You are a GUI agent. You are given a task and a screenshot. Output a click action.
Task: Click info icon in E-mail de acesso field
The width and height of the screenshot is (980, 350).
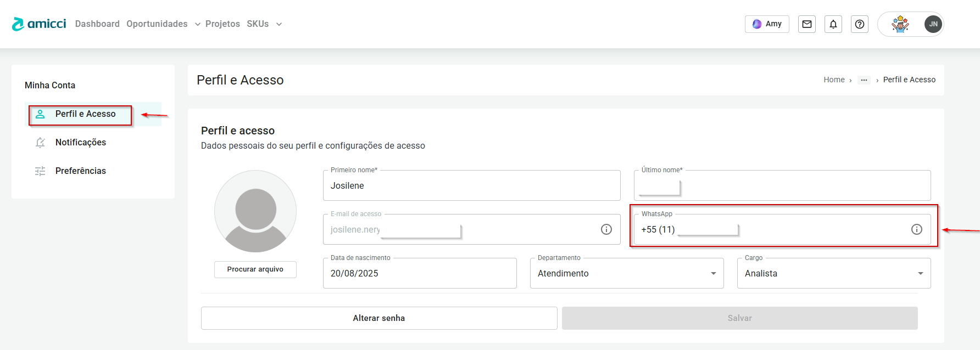(606, 229)
